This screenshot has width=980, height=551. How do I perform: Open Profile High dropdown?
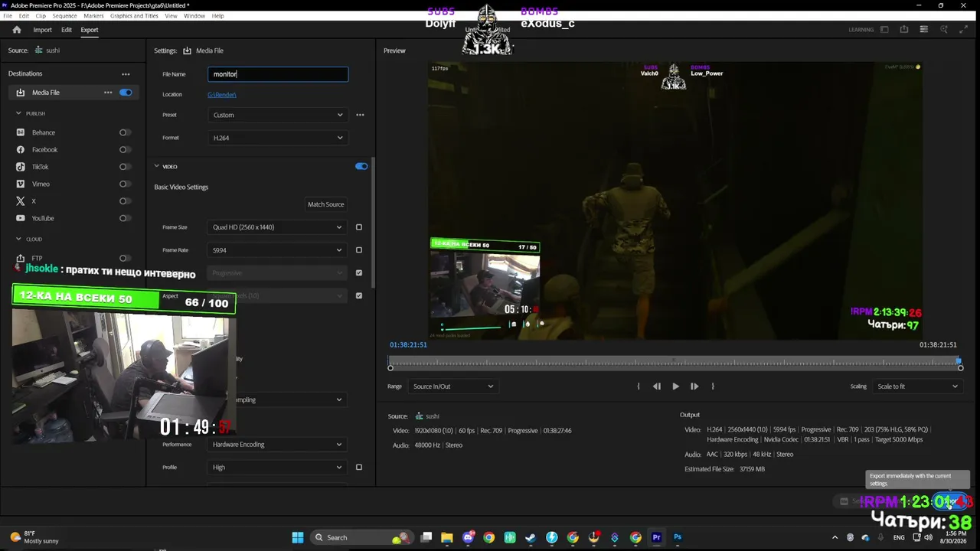point(277,468)
